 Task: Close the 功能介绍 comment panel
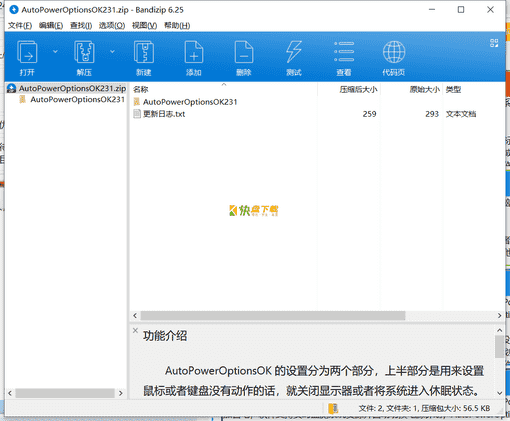[135, 330]
